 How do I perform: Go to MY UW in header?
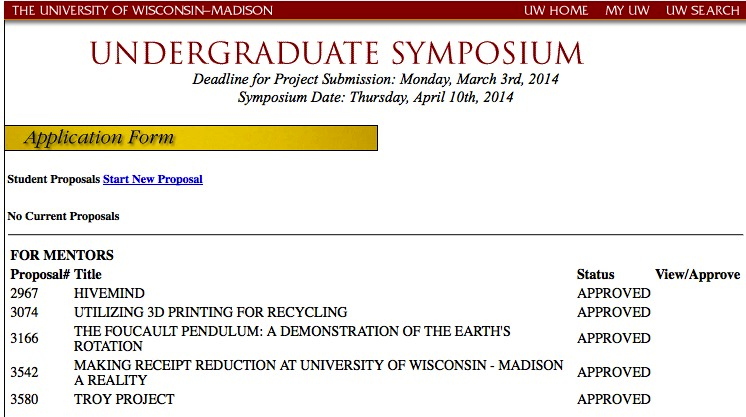pos(627,11)
